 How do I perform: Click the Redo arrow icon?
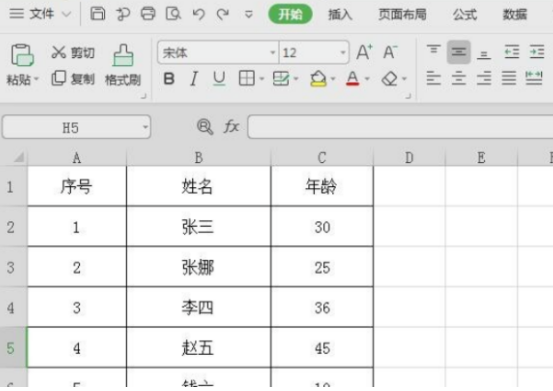click(x=223, y=14)
